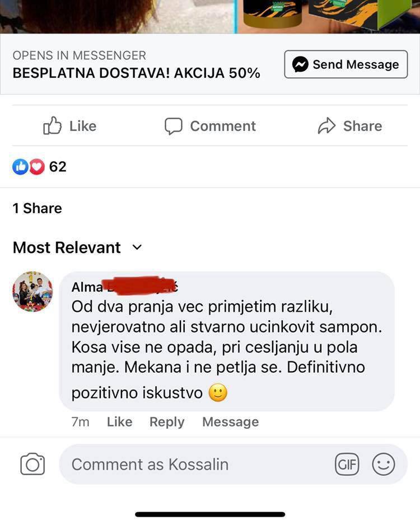Image resolution: width=420 pixels, height=525 pixels.
Task: Open the 1 Share list
Action: pos(37,208)
